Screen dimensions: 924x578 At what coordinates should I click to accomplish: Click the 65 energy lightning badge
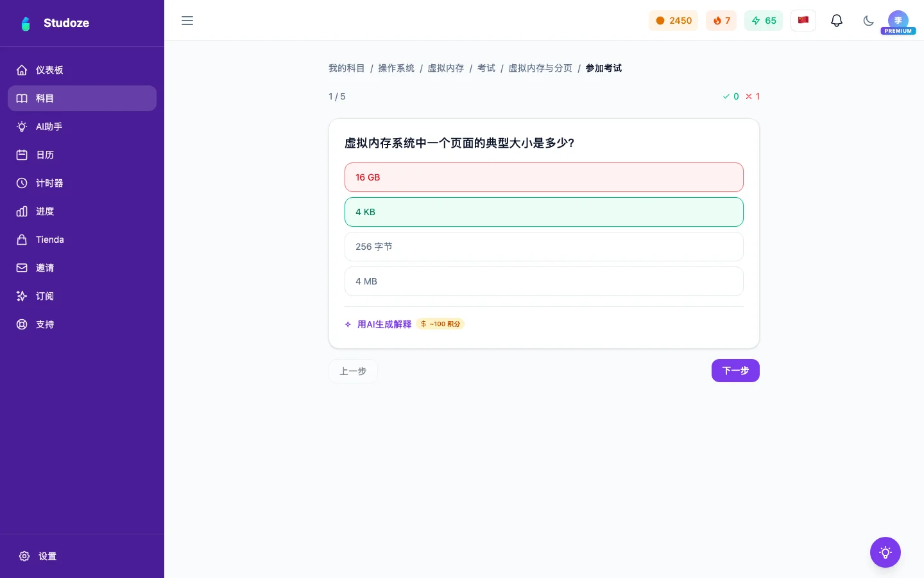[764, 21]
